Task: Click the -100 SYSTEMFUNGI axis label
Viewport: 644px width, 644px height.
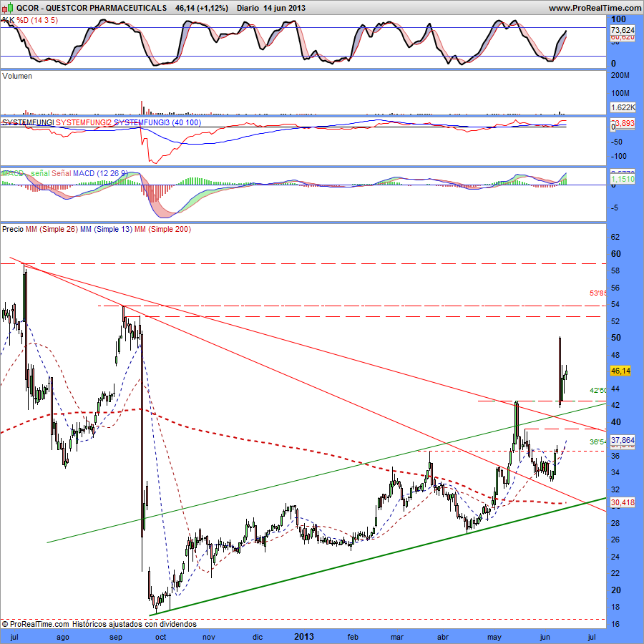Action: 619,156
